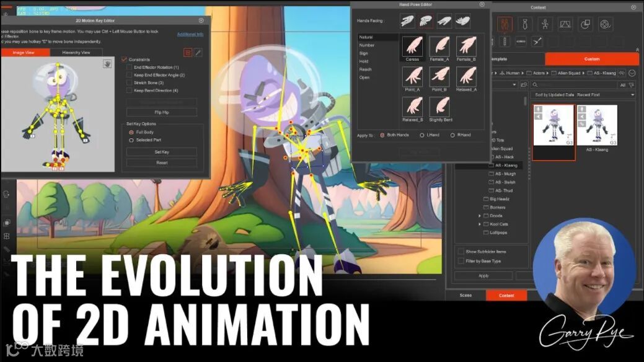Open the Additional Info link
644x362 pixels.
click(190, 34)
